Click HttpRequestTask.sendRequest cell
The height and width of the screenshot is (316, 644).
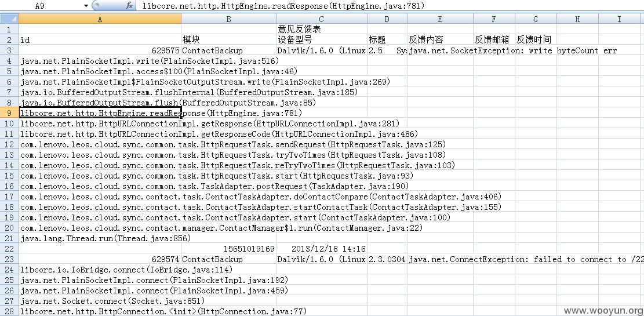pyautogui.click(x=100, y=144)
